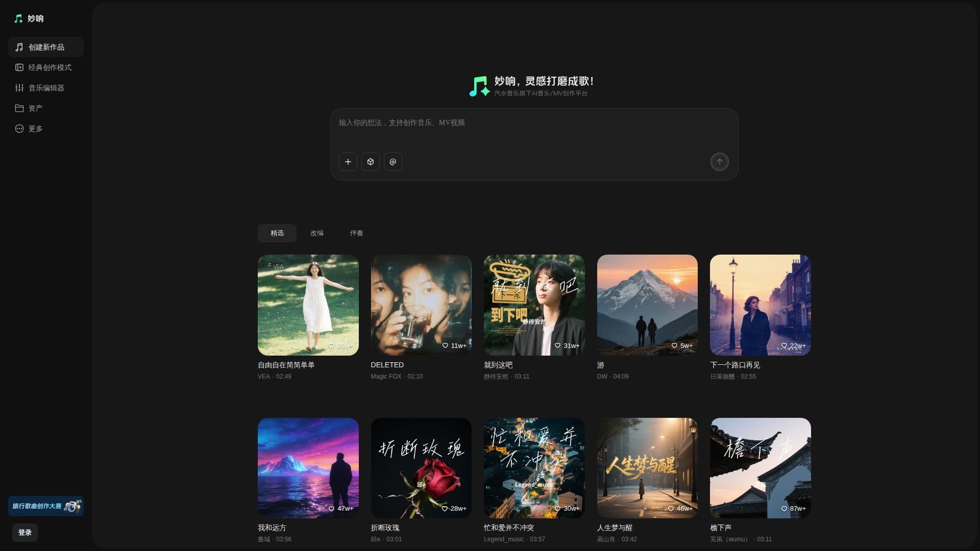Like 游 using its 5w+ heart icon

(x=674, y=345)
